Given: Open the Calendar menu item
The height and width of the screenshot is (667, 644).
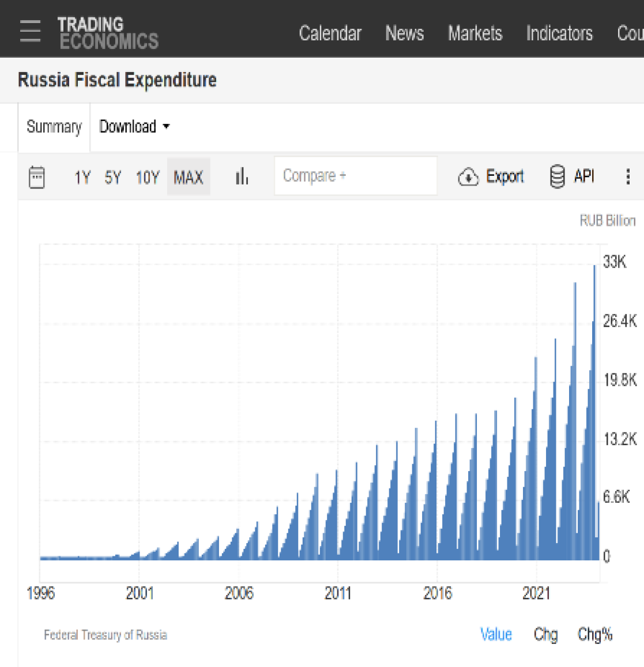Looking at the screenshot, I should [x=330, y=33].
